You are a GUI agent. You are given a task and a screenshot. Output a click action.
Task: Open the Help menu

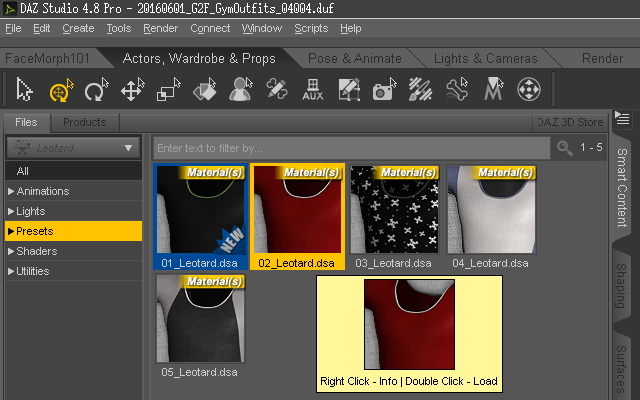351,29
